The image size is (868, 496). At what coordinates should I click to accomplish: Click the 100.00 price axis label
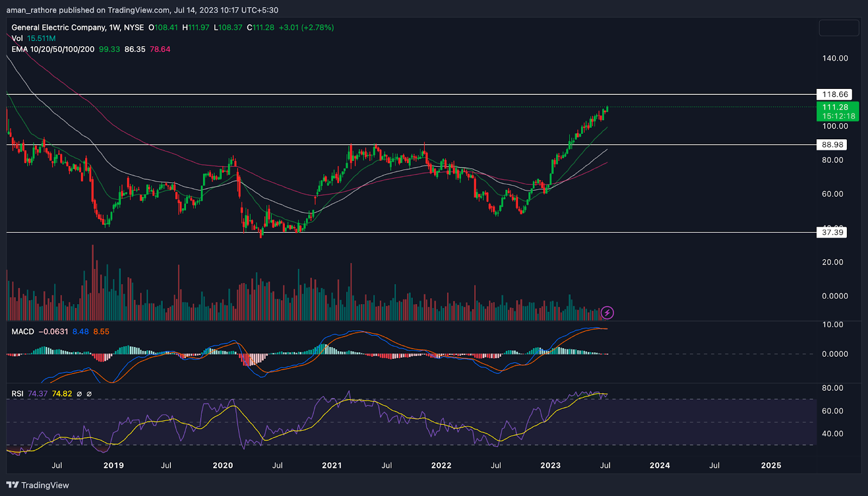click(x=835, y=126)
